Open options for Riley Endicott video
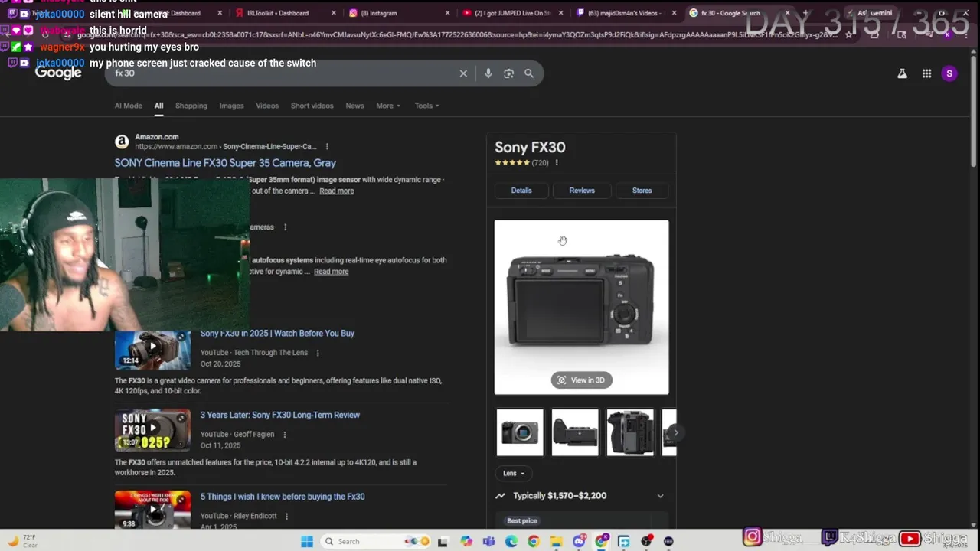 (287, 516)
